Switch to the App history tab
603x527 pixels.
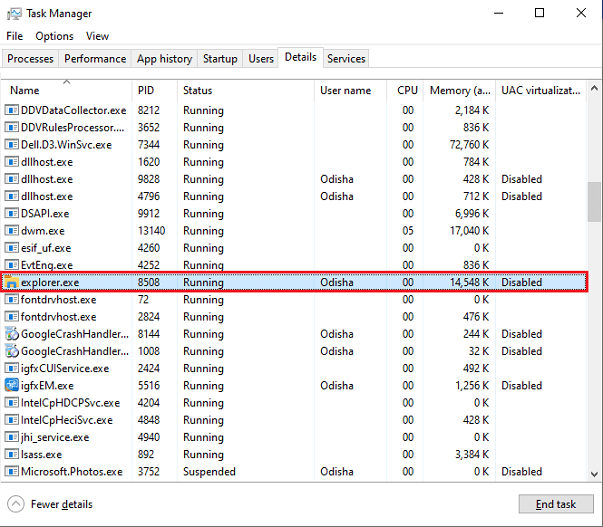tap(164, 58)
